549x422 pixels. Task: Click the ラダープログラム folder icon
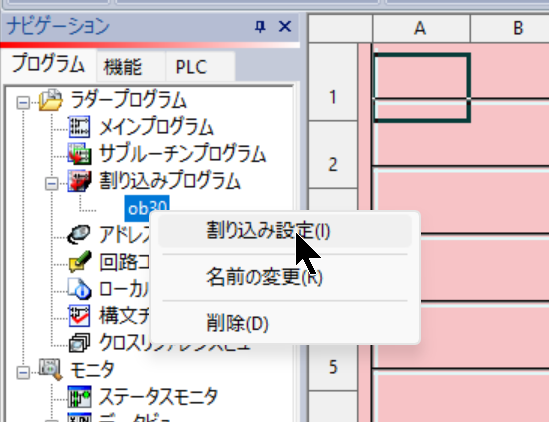[51, 100]
